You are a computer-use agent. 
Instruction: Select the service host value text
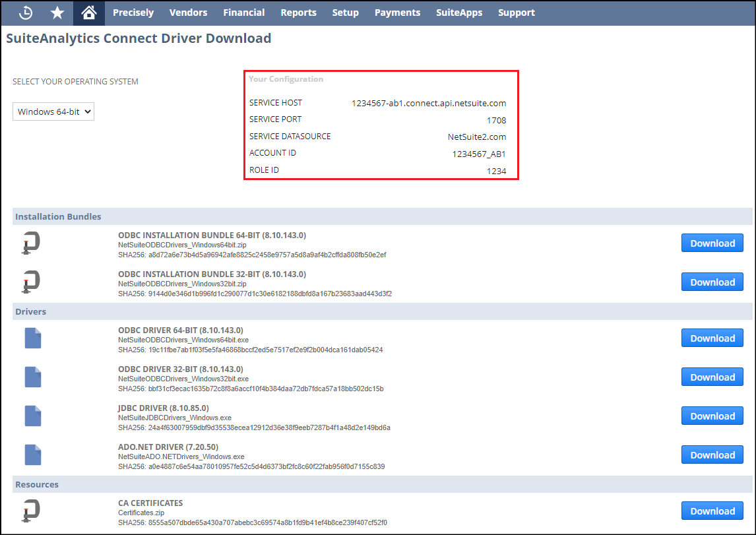(x=429, y=103)
